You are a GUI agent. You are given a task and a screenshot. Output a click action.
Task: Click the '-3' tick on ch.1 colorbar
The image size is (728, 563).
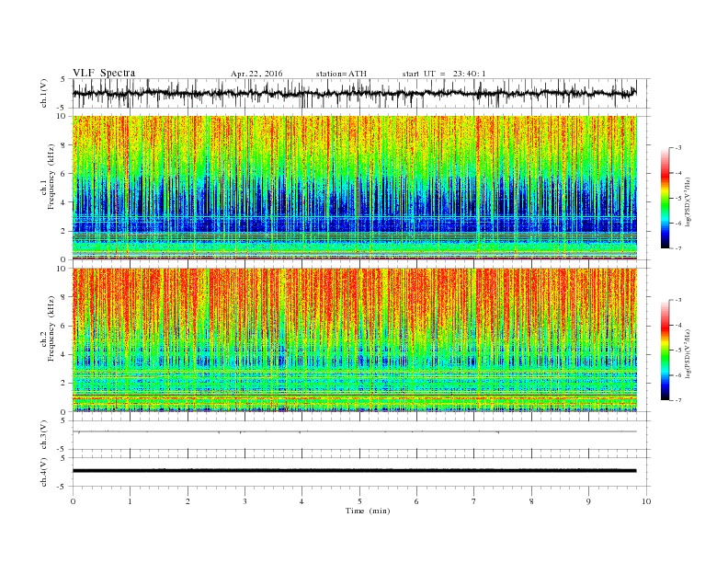[678, 148]
